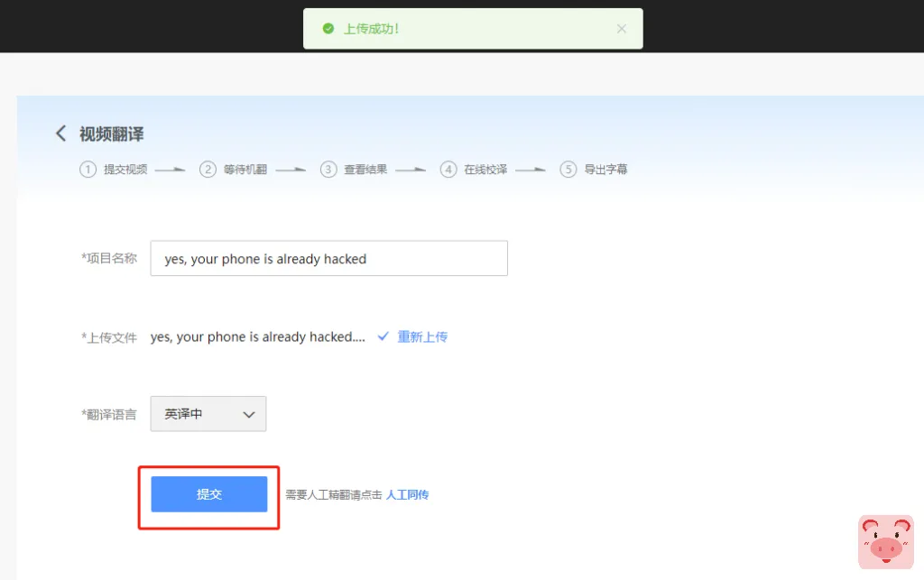The image size is (924, 580).
Task: Dismiss the 上传成功 notification with the X
Action: pos(621,29)
